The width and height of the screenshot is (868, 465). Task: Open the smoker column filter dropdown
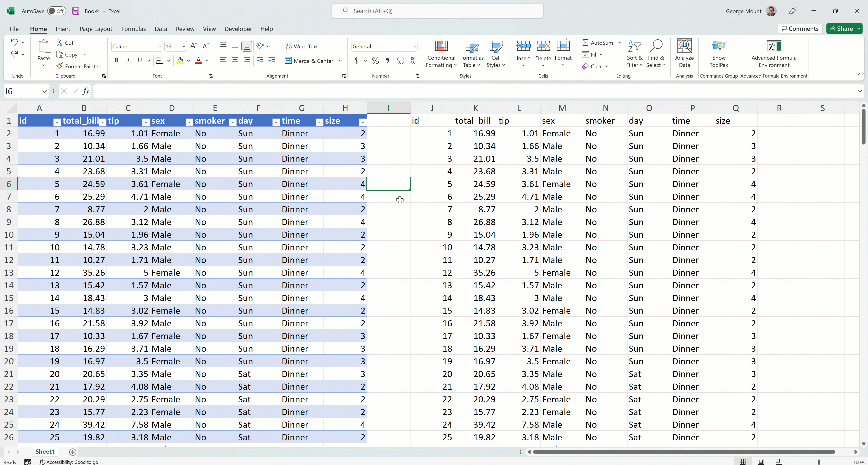pos(233,122)
